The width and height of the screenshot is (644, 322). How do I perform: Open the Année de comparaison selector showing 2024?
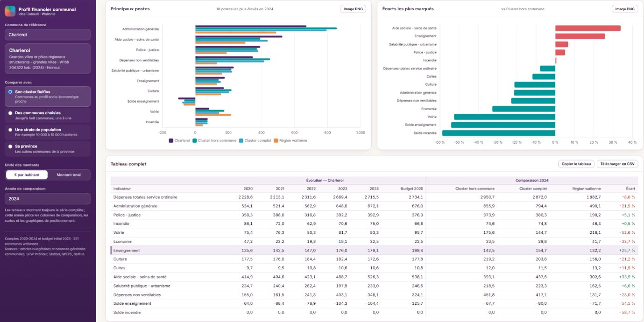pos(48,199)
